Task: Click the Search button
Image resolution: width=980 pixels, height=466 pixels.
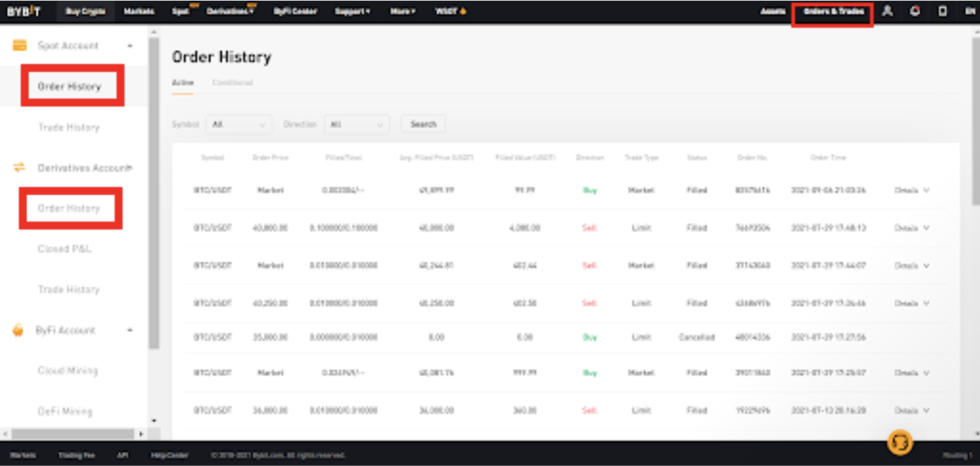Action: (423, 124)
